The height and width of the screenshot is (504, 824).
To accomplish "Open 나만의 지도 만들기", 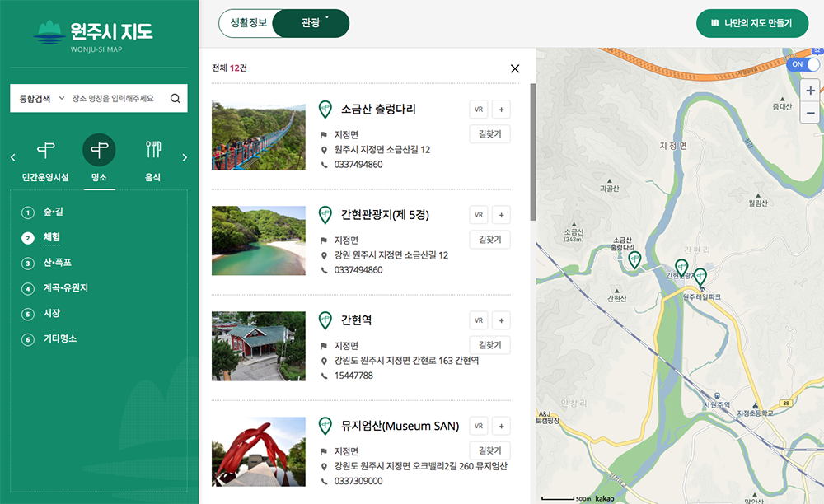I will (752, 23).
